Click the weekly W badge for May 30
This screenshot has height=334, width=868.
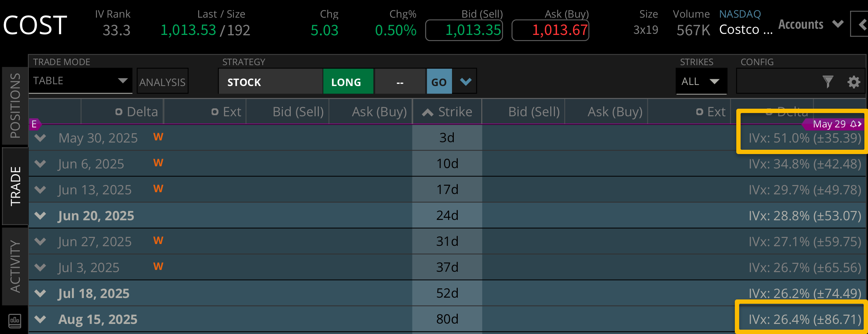158,137
